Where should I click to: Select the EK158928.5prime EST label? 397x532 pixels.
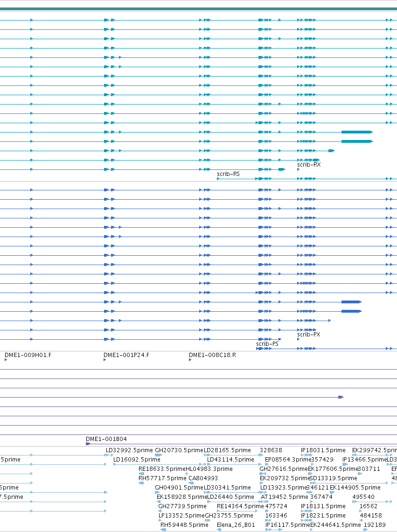click(x=182, y=497)
